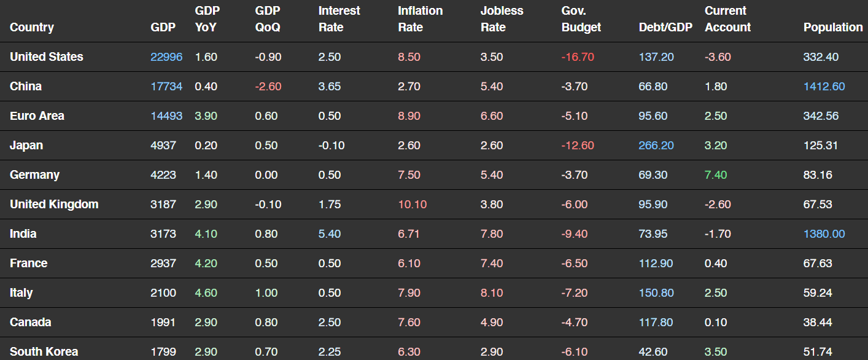The height and width of the screenshot is (360, 868).
Task: Select South Korea in the table
Action: [44, 351]
